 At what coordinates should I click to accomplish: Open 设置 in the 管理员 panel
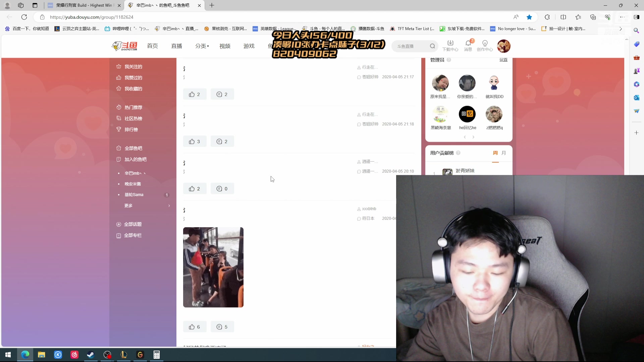tap(503, 60)
